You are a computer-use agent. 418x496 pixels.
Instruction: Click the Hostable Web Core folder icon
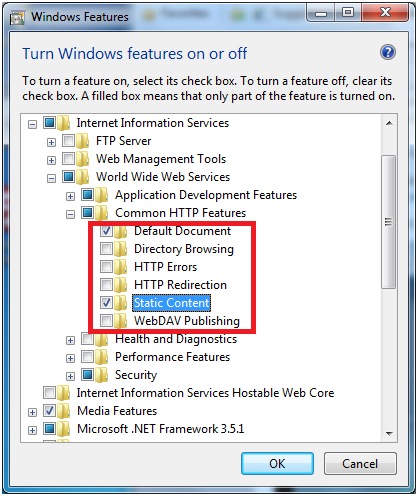point(63,393)
